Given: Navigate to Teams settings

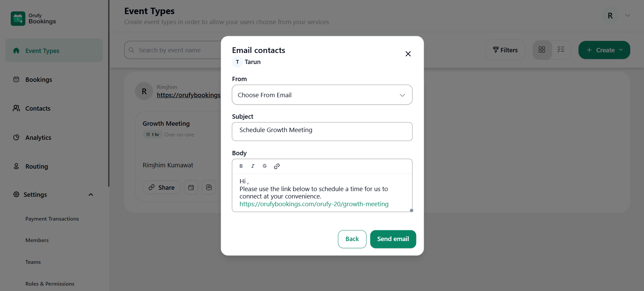Looking at the screenshot, I should point(33,262).
